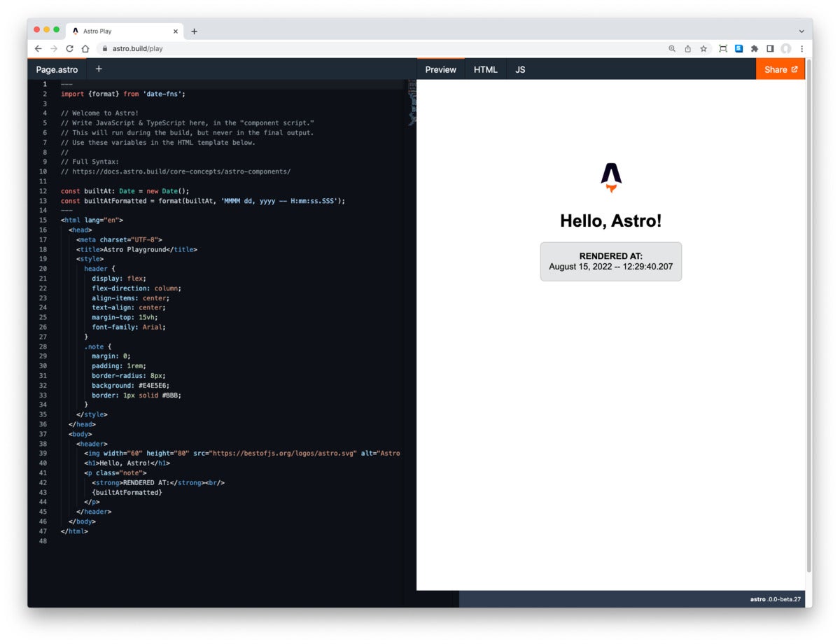Click the '.note {' selector line
The image size is (840, 644).
pos(97,346)
